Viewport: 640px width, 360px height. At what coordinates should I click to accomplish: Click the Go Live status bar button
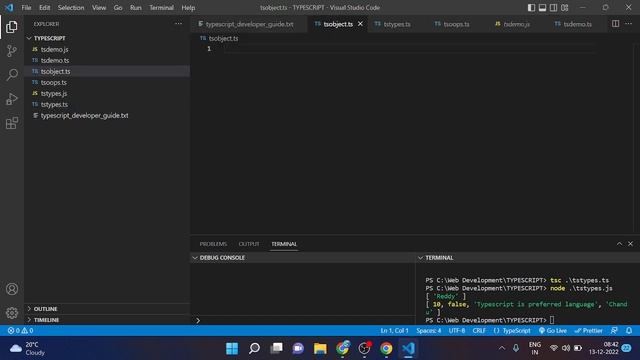(x=552, y=331)
